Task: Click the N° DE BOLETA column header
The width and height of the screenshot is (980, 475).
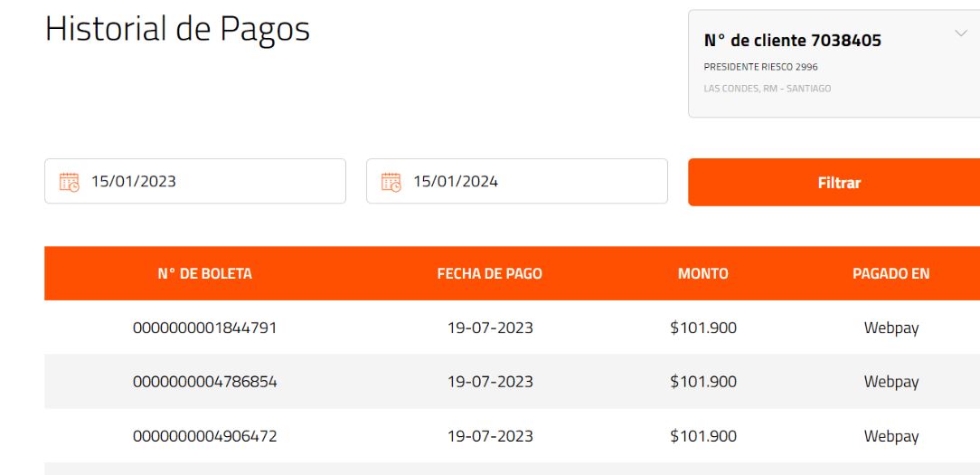Action: [205, 273]
